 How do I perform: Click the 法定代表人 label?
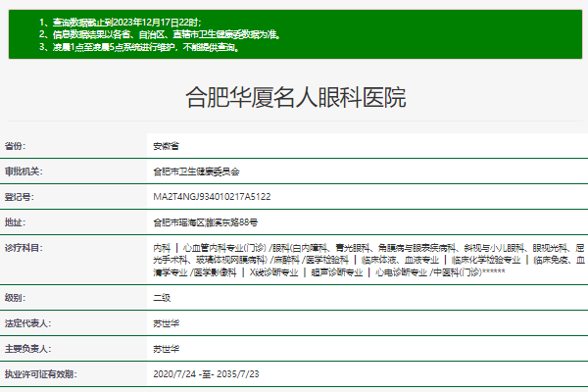27,323
